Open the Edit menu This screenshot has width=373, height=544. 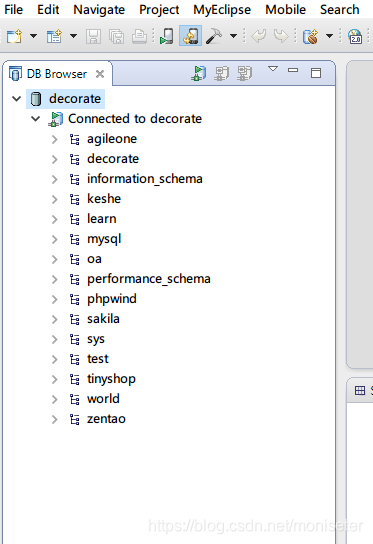coord(48,10)
